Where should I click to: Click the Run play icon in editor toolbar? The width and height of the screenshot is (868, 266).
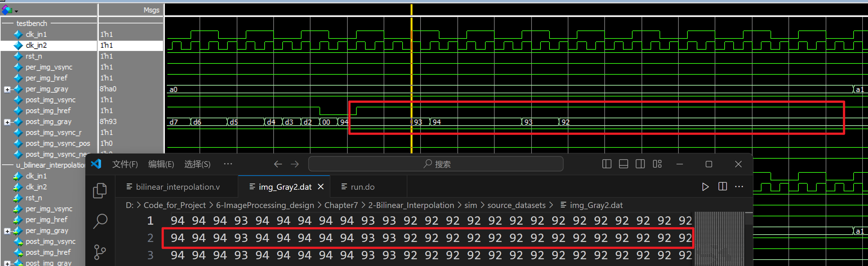(x=705, y=187)
